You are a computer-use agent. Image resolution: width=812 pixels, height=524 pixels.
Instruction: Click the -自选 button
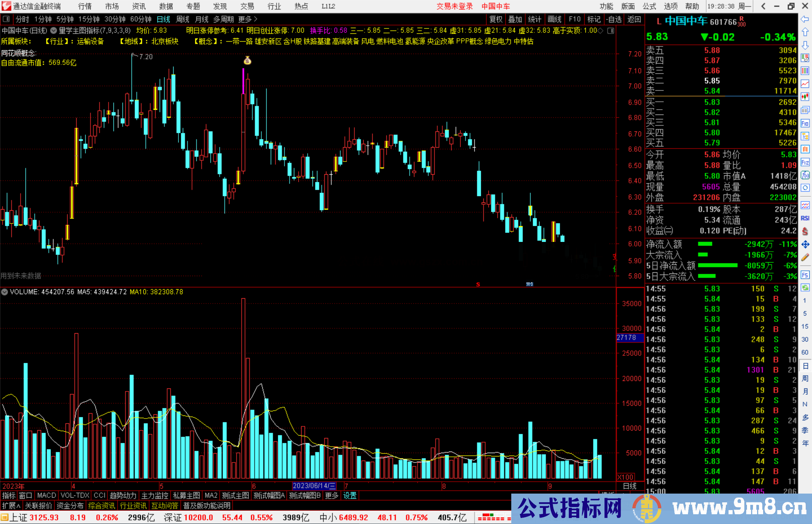pos(614,19)
